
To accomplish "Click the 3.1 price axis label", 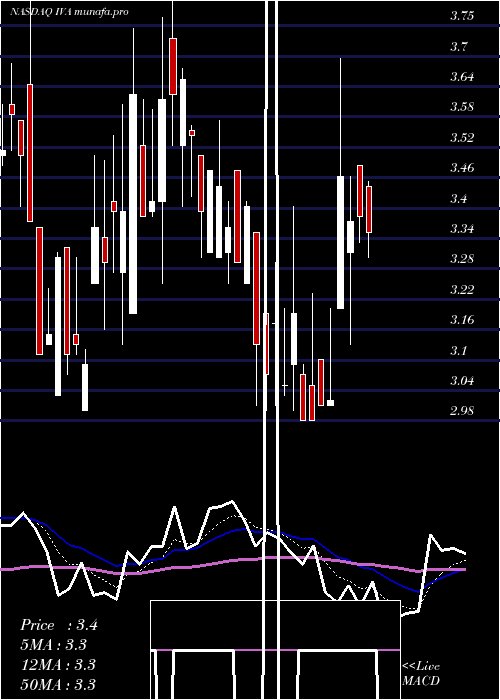I will [459, 350].
